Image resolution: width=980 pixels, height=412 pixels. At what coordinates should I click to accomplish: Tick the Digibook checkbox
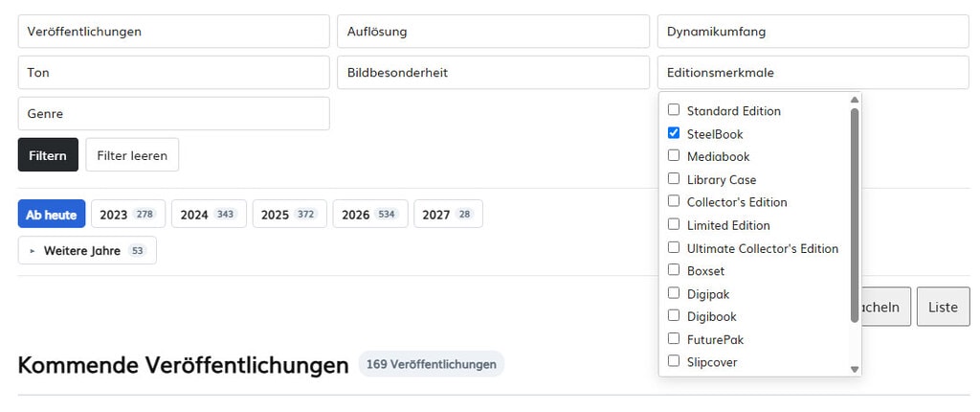click(x=673, y=316)
